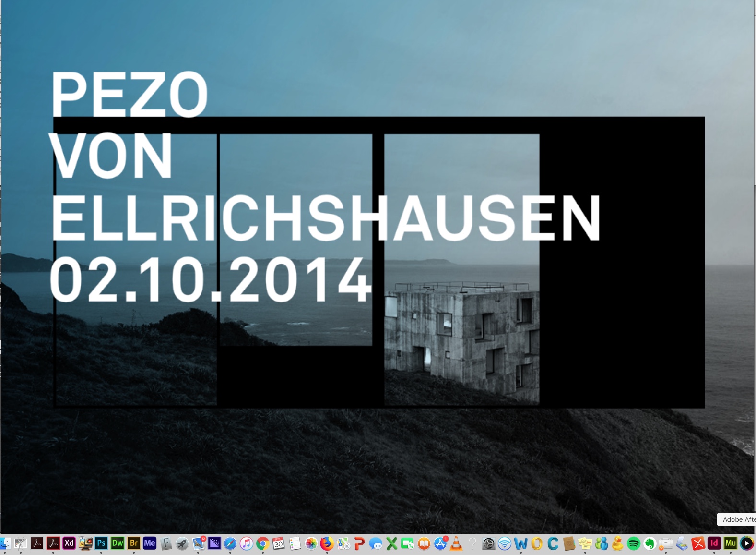Open Adobe Media Encoder

(150, 543)
